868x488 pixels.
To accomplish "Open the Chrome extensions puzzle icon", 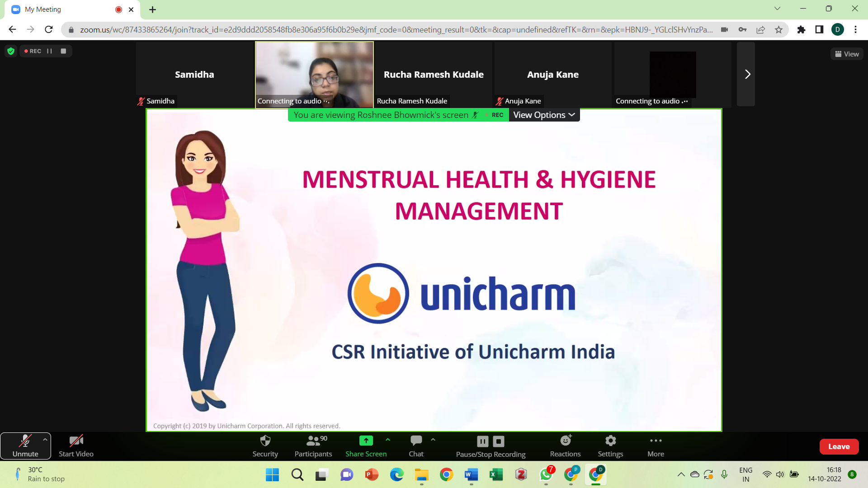I will click(801, 30).
